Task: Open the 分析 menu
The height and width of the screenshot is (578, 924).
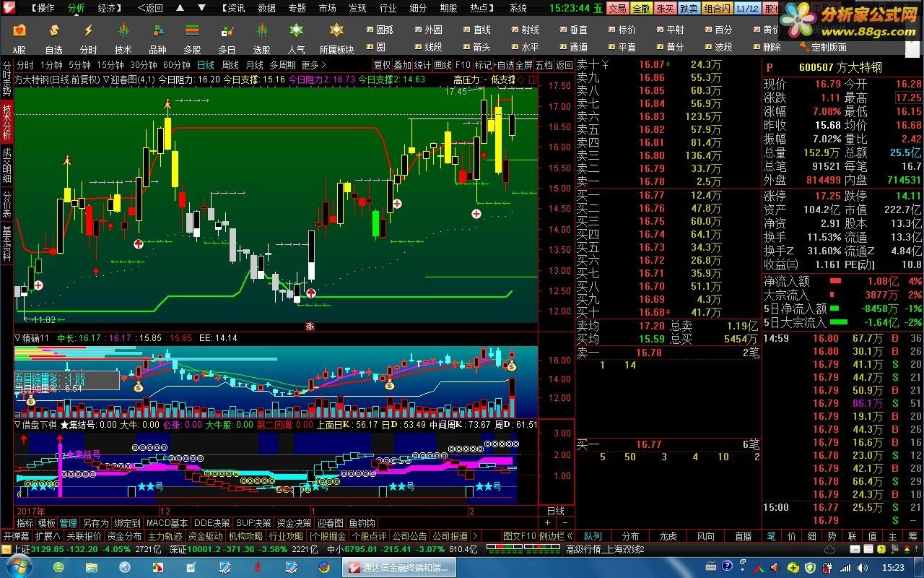Action: coord(76,8)
